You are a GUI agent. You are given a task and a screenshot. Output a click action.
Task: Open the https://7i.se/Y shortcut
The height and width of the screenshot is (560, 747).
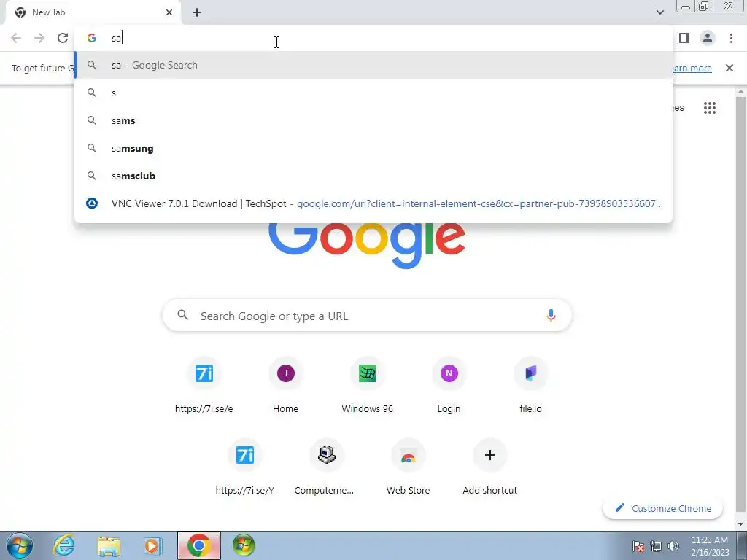(245, 467)
